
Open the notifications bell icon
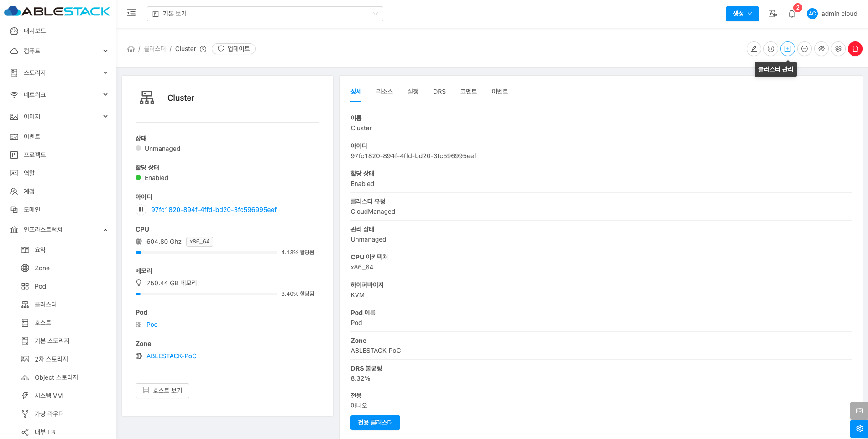tap(792, 14)
